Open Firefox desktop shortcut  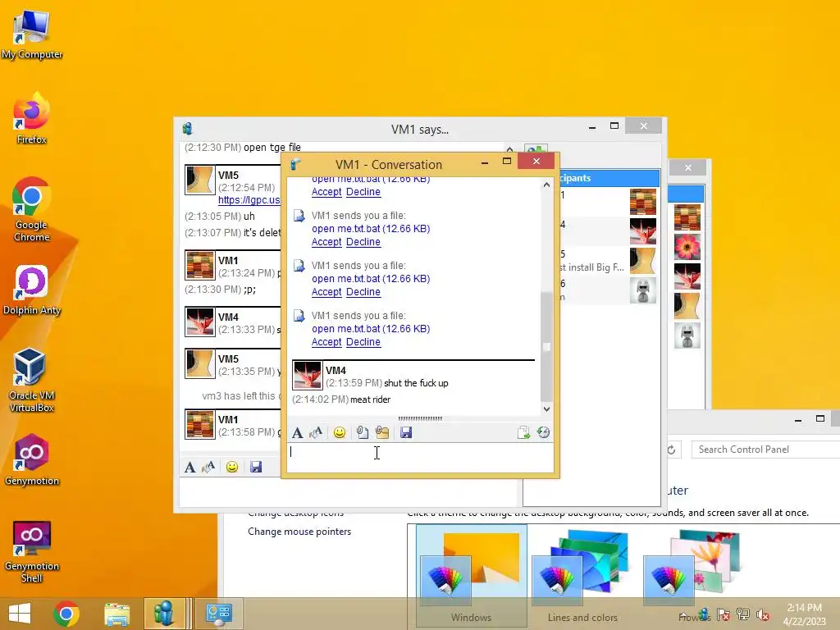tap(32, 118)
